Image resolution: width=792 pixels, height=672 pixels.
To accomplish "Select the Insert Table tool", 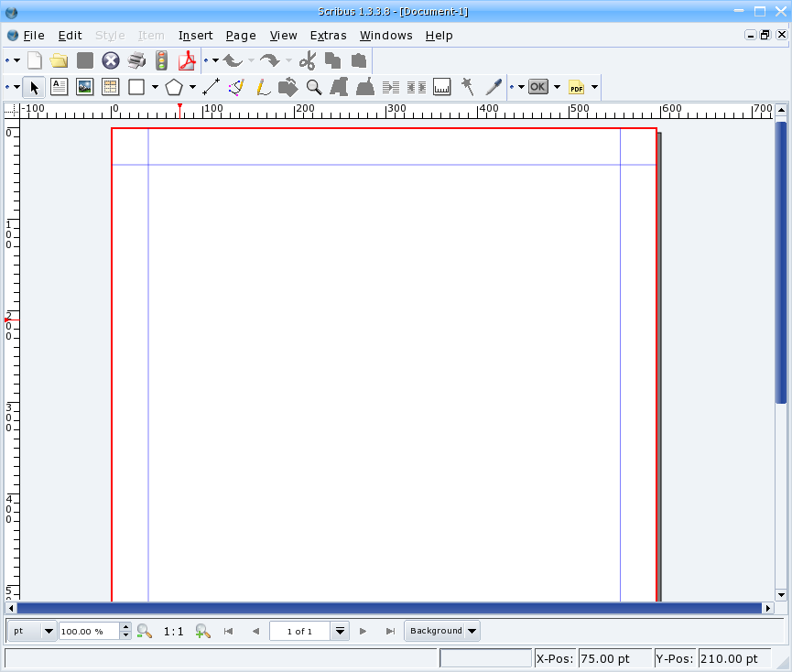I will 111,87.
